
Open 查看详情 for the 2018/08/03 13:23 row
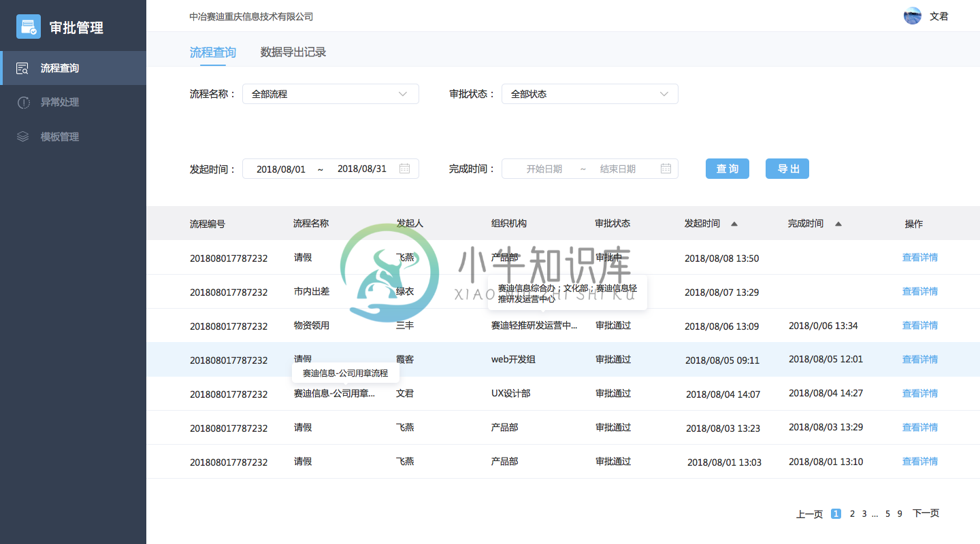[x=920, y=428]
